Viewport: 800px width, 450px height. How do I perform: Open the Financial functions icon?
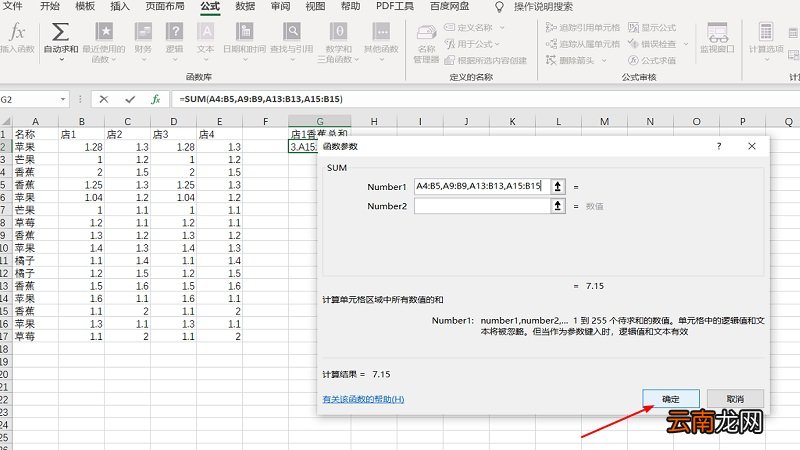143,32
